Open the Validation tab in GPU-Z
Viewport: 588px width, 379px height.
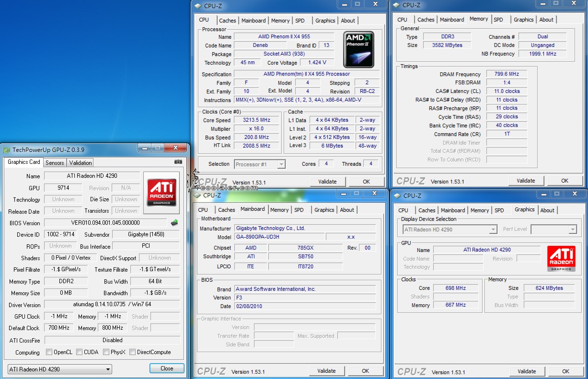point(81,163)
